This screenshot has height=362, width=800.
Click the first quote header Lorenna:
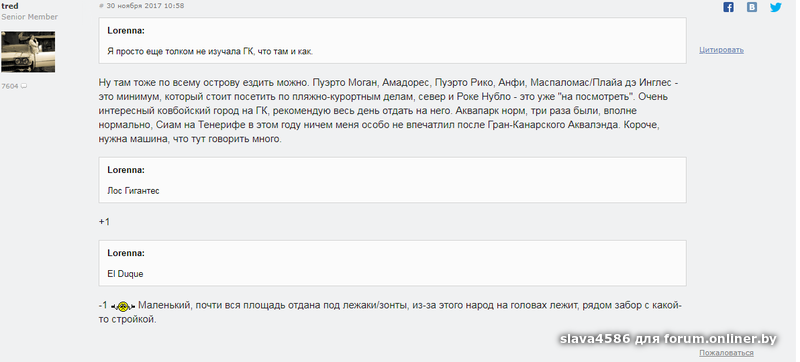click(126, 31)
